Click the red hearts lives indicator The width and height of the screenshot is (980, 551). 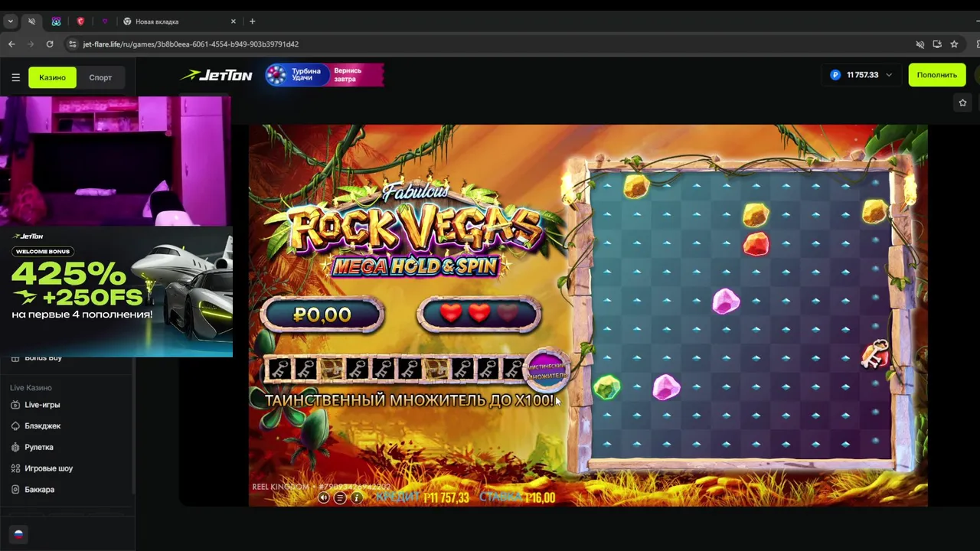pyautogui.click(x=479, y=314)
